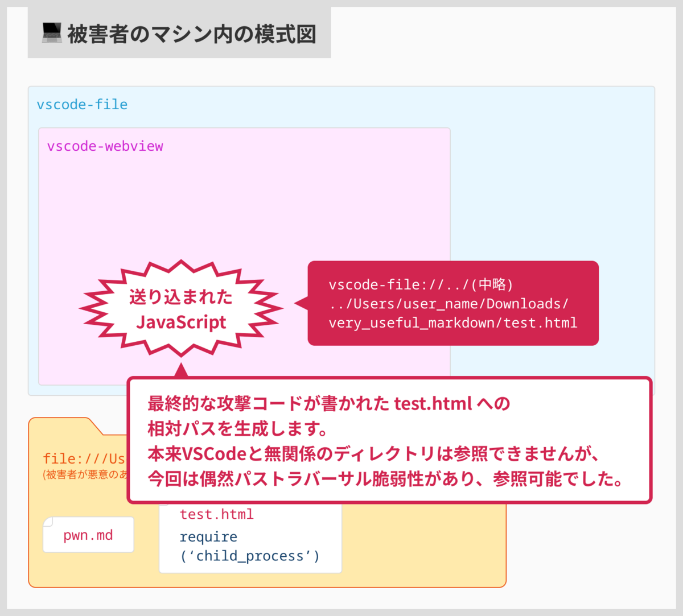Click the pwn.md file card

coord(88,535)
